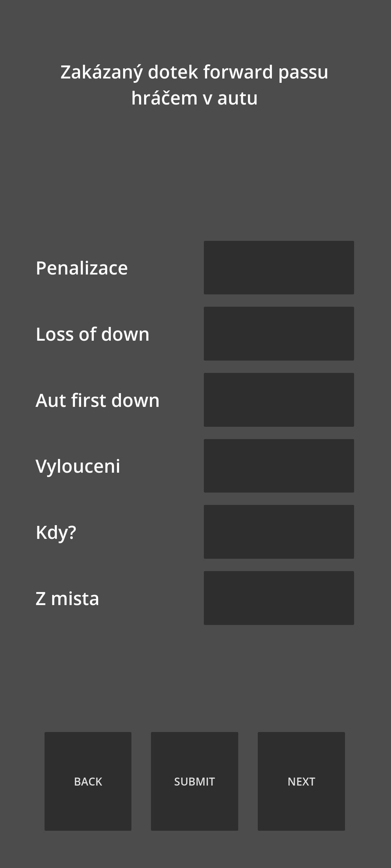Tap the Aut first down label
This screenshot has height=868, width=391.
pyautogui.click(x=97, y=400)
